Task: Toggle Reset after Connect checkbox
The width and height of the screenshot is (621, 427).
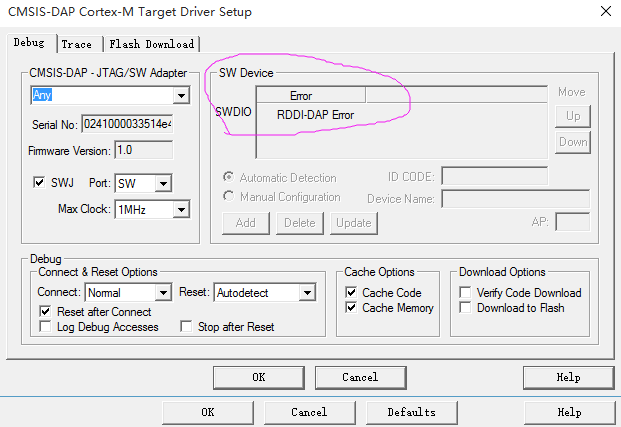Action: (46, 311)
